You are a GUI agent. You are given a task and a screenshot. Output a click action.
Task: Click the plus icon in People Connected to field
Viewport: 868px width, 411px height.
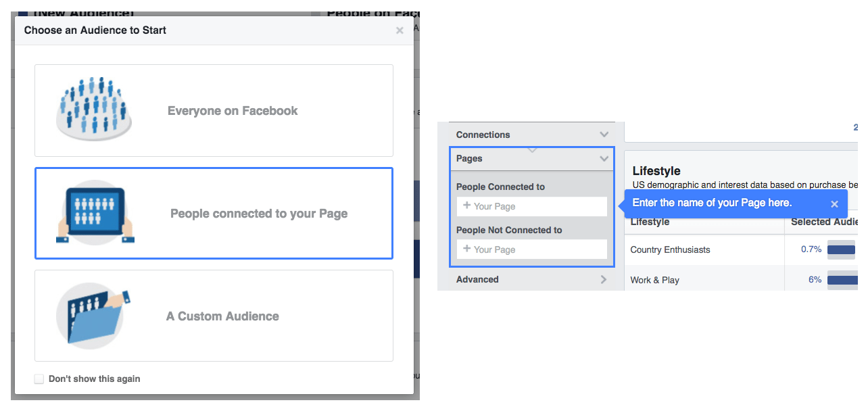tap(466, 205)
